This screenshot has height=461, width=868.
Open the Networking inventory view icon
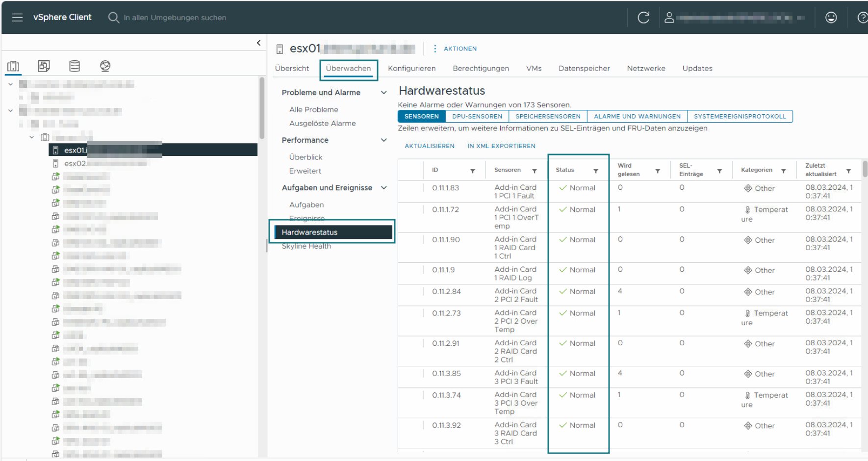(x=105, y=66)
